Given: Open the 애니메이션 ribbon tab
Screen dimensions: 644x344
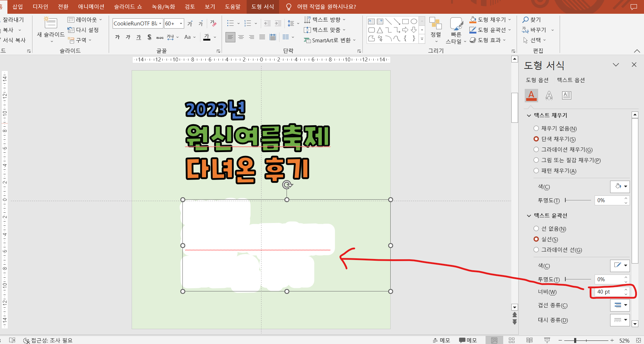Looking at the screenshot, I should (91, 7).
